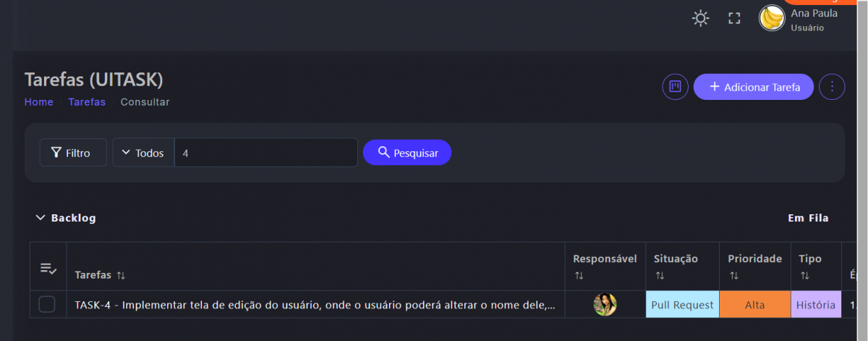Go to the Home breadcrumb
This screenshot has height=341, width=868.
39,102
